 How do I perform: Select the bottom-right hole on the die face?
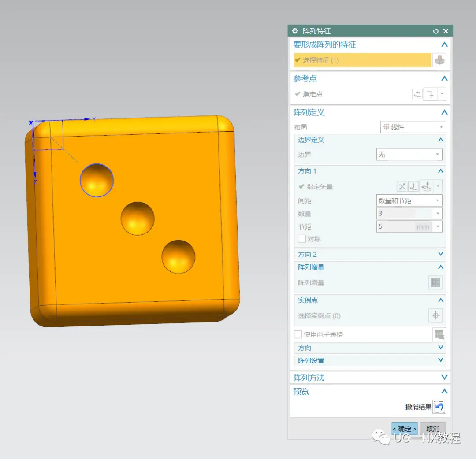[178, 257]
